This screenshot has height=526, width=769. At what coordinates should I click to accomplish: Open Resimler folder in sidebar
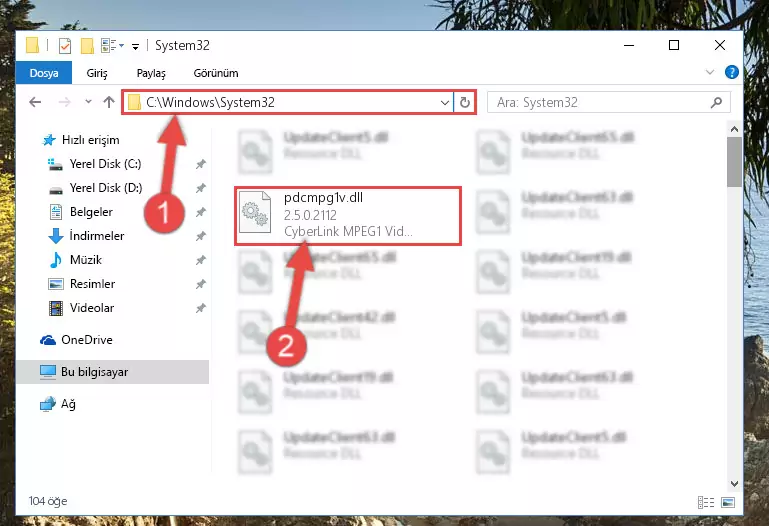(x=82, y=284)
